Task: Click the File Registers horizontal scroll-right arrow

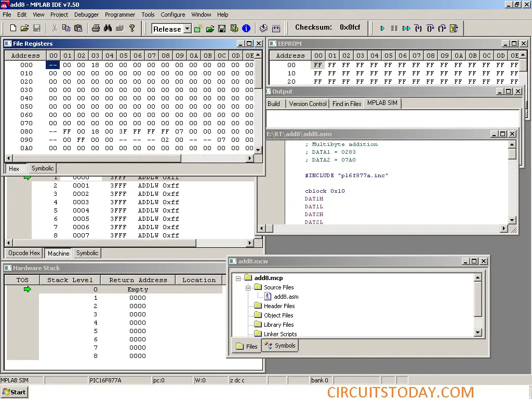Action: [x=250, y=158]
